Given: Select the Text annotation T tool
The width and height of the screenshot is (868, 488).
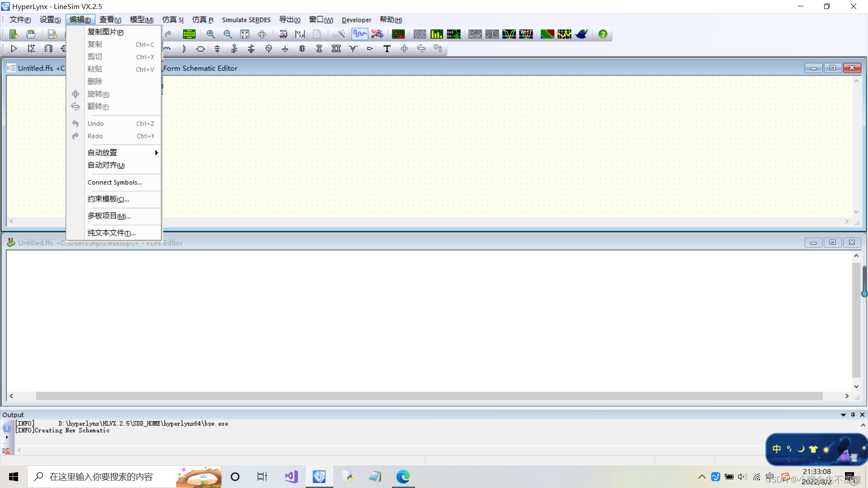Looking at the screenshot, I should [387, 48].
